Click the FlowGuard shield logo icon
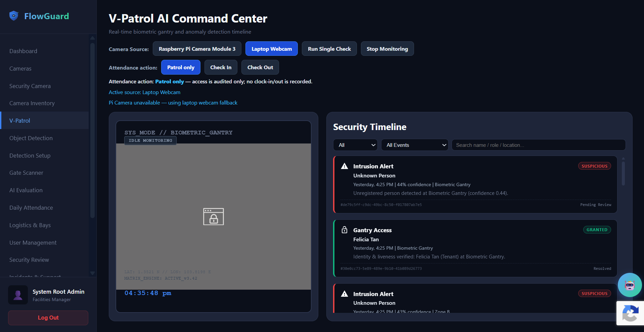 (14, 16)
